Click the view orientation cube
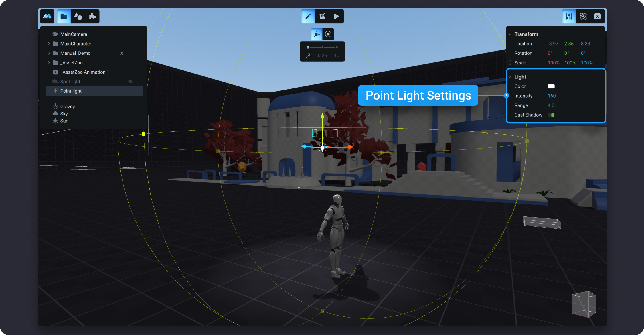The image size is (644, 335). [x=584, y=304]
